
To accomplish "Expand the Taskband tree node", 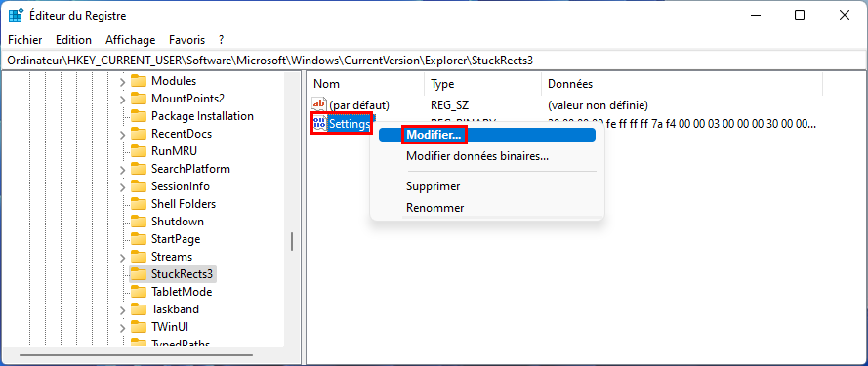I will coord(122,309).
